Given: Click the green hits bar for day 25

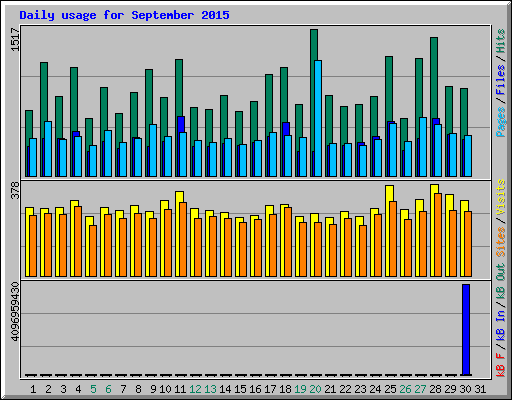Looking at the screenshot, I should (x=389, y=89).
